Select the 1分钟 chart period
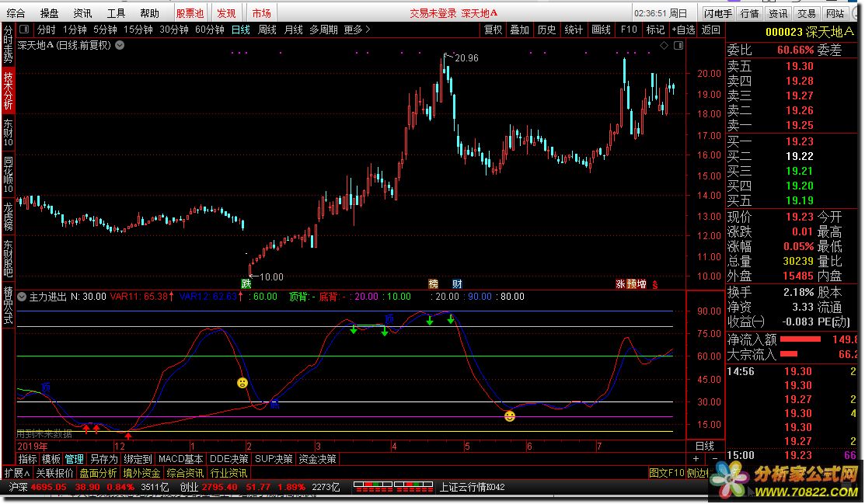This screenshot has height=504, width=865. pyautogui.click(x=75, y=30)
